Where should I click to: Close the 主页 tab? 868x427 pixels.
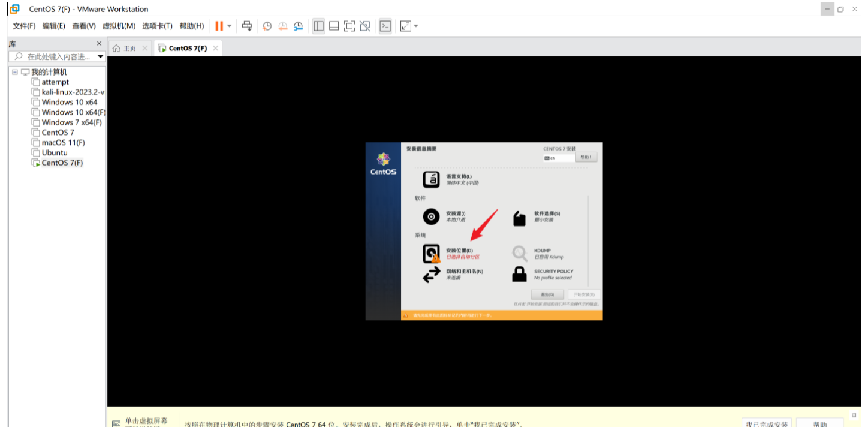[x=145, y=49]
